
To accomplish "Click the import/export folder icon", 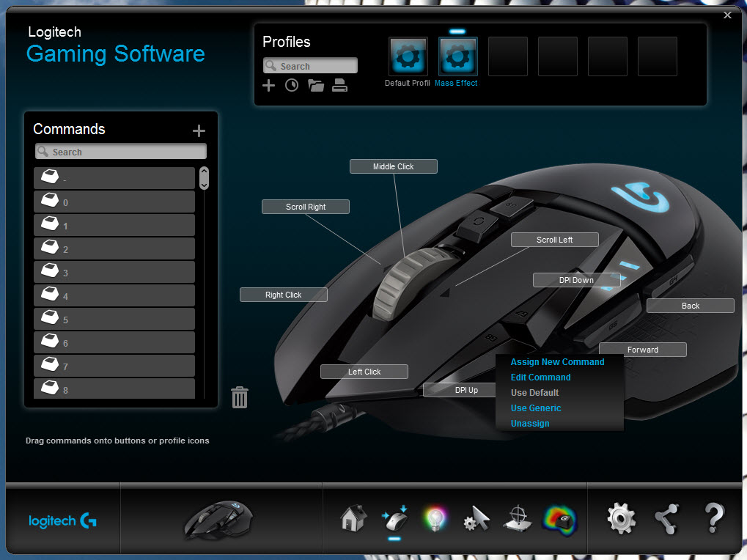I will 316,86.
